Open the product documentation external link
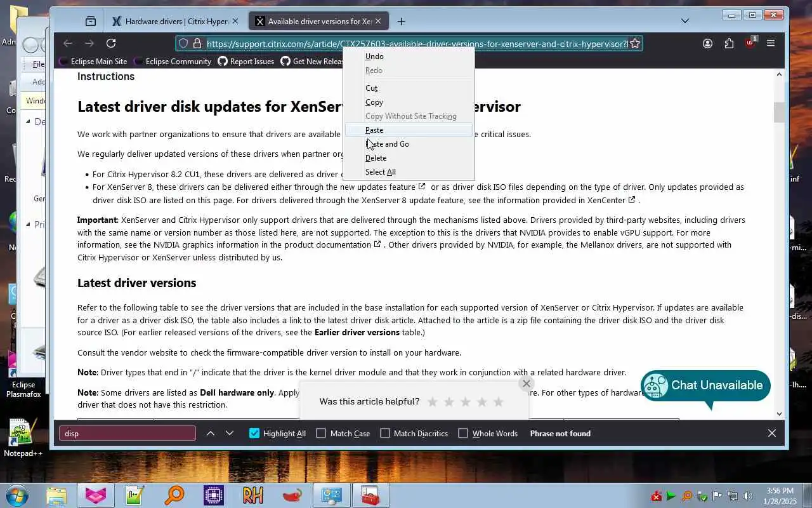812x508 pixels. tap(377, 244)
